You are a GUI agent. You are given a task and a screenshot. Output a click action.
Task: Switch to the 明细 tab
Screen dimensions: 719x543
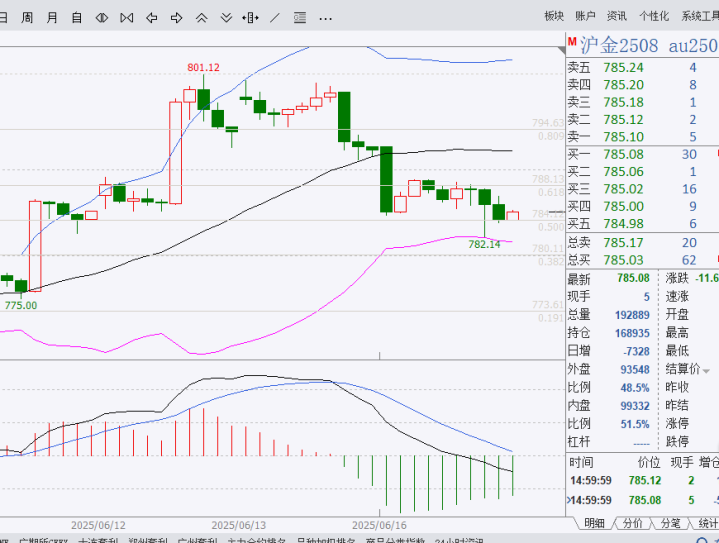click(x=594, y=523)
